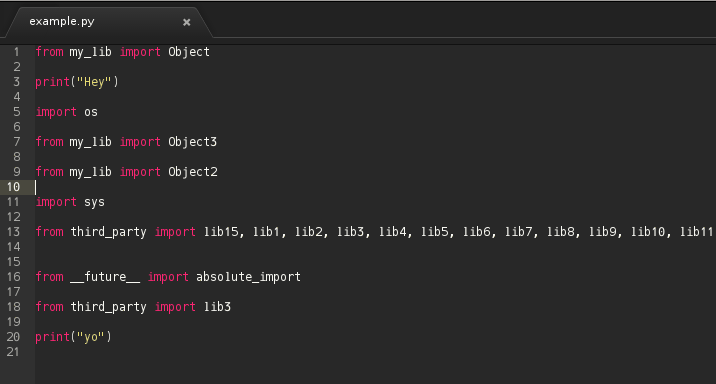Click my_lib on line 9
This screenshot has width=716, height=384.
[x=90, y=172]
